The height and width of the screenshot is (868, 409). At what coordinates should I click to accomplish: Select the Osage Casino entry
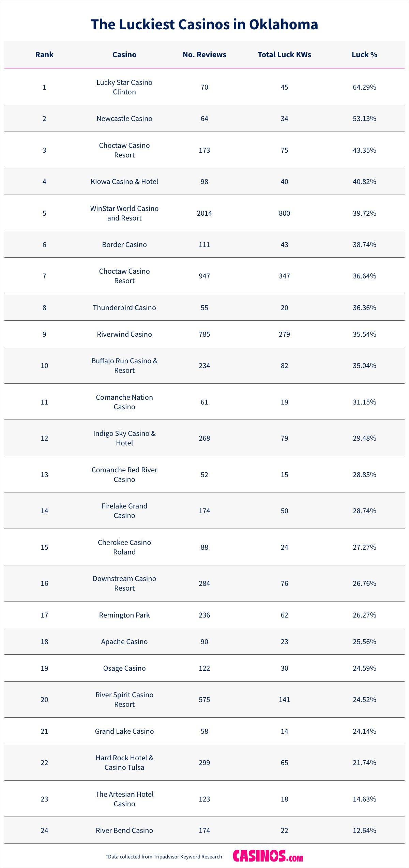point(124,668)
